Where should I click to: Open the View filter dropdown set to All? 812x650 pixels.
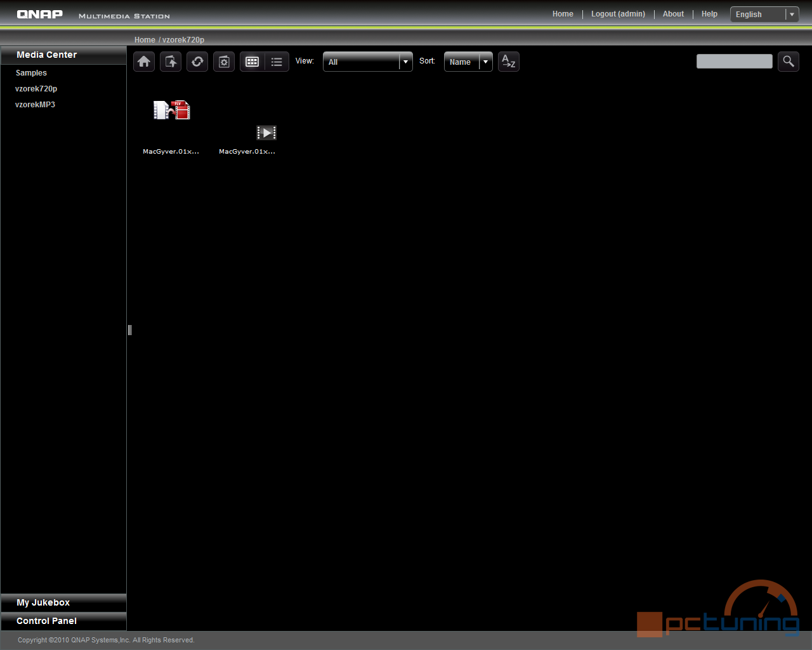[368, 62]
